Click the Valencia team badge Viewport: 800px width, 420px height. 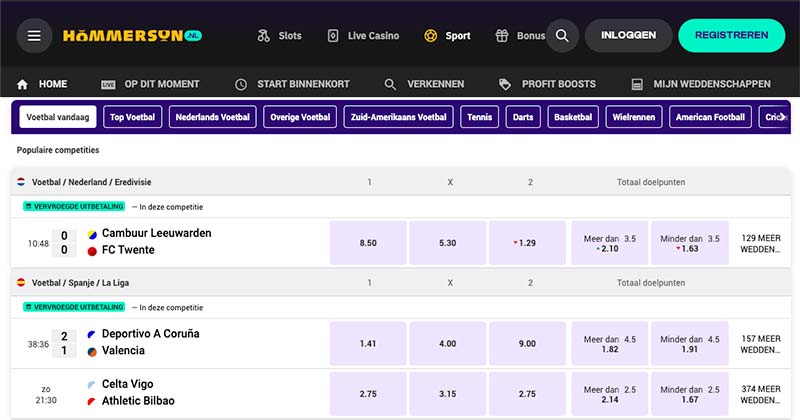(92, 352)
